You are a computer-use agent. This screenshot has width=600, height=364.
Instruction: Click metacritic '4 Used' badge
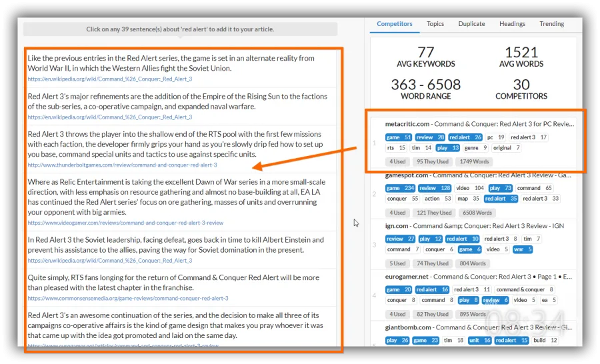click(397, 161)
